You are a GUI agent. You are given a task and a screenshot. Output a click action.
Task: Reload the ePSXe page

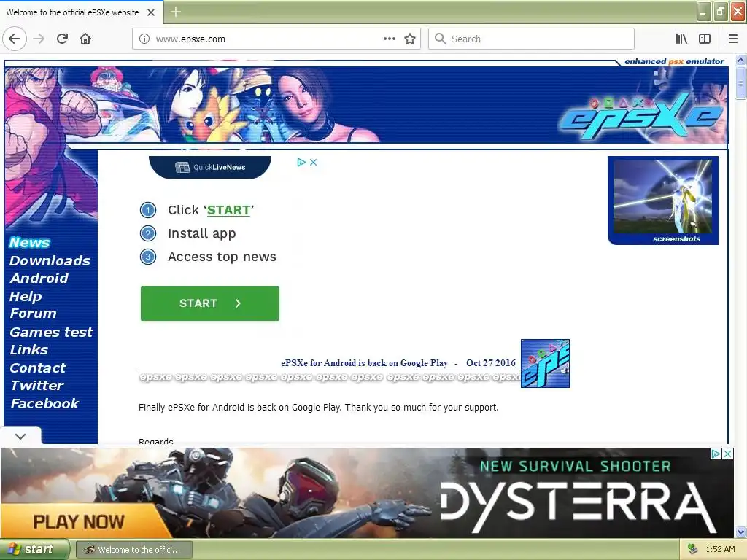point(63,39)
